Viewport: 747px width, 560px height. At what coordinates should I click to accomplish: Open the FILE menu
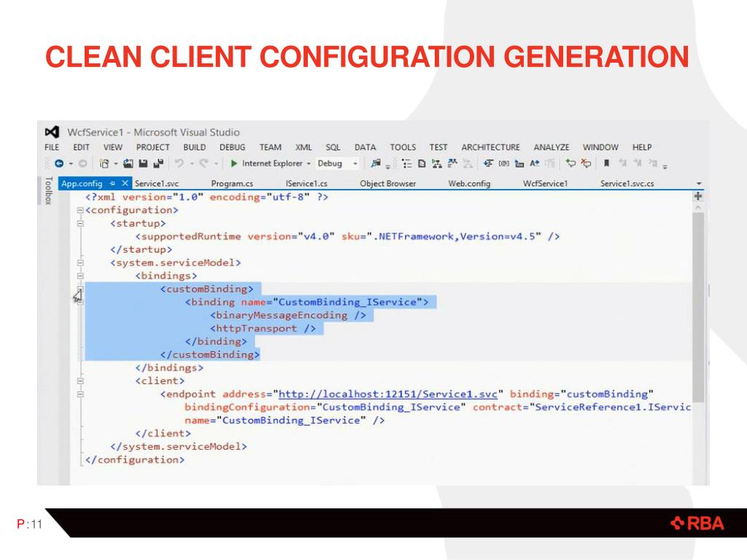[52, 147]
